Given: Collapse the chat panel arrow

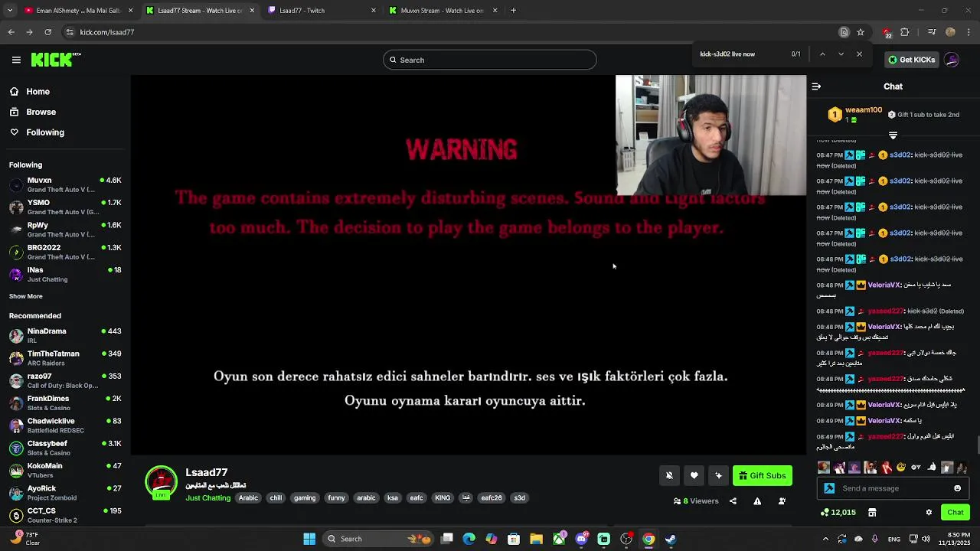Looking at the screenshot, I should (816, 86).
